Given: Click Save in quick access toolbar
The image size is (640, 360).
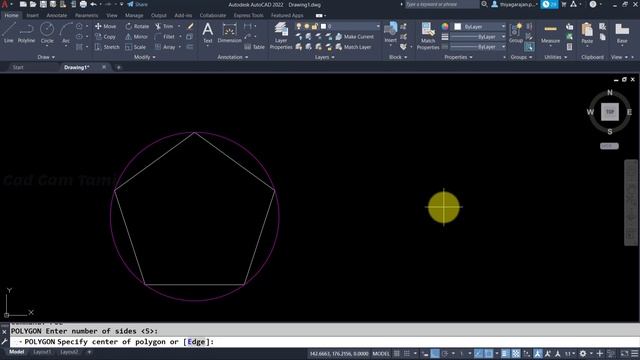Looking at the screenshot, I should click(43, 4).
